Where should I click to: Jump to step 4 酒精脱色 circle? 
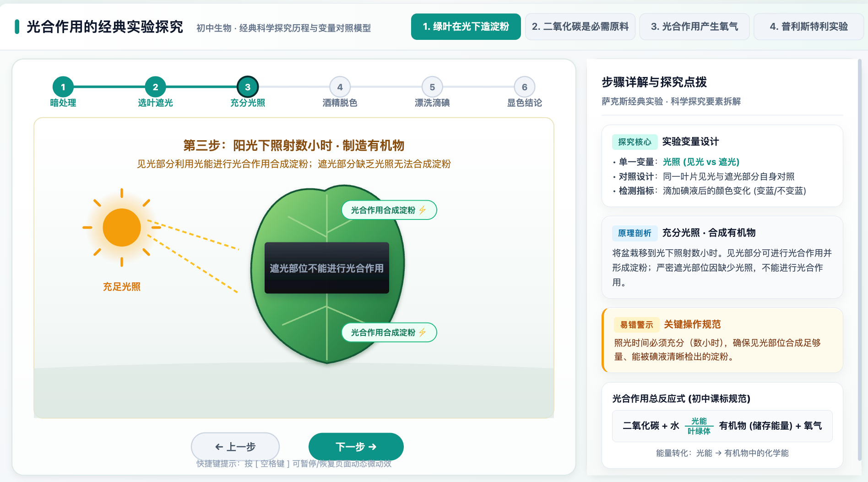click(340, 87)
